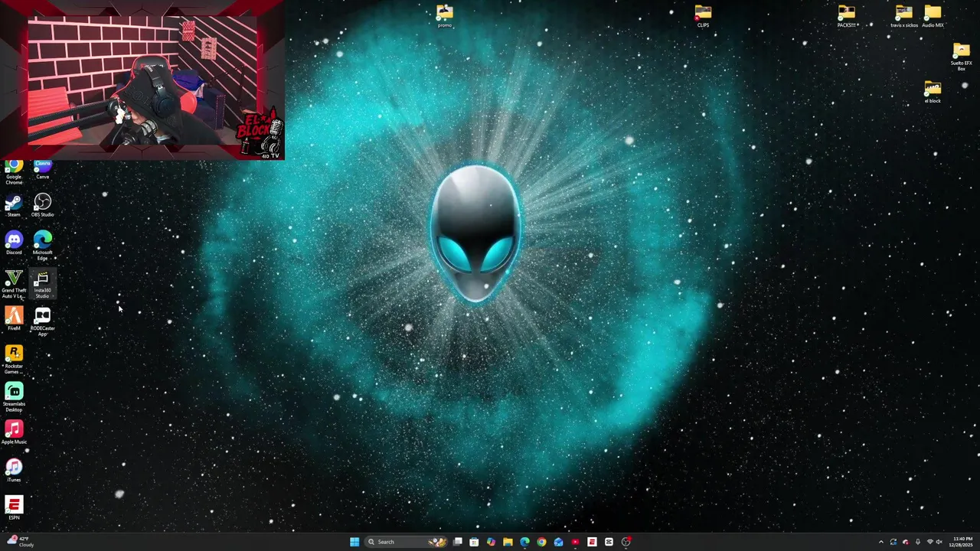
Task: Click the sync status tray icon
Action: point(893,542)
